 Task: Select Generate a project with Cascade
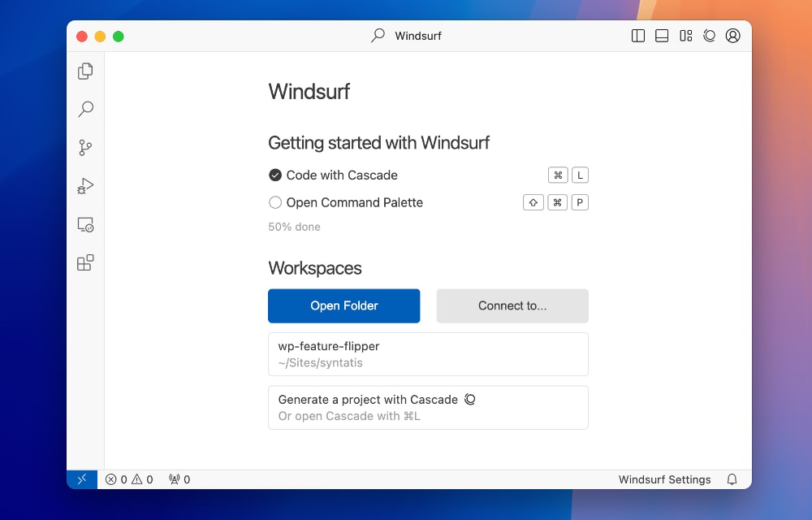(428, 407)
